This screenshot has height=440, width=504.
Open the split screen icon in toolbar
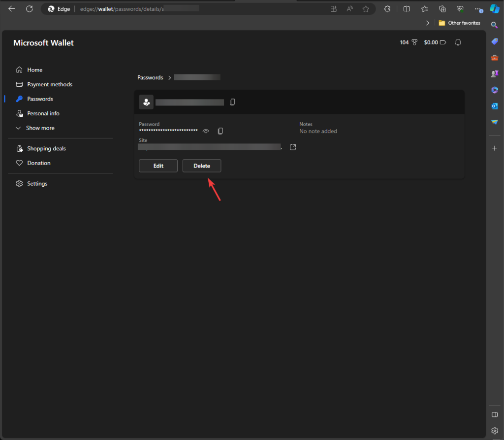tap(407, 9)
